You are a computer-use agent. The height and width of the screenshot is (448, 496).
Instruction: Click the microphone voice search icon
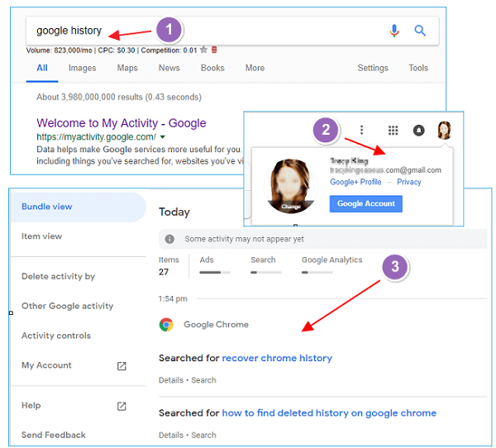(394, 31)
